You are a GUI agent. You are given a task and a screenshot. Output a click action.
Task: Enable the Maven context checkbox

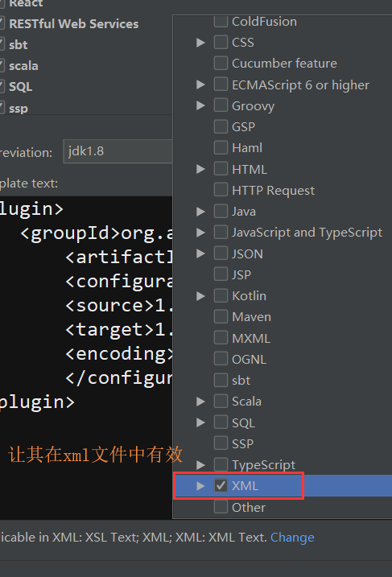[x=221, y=317]
